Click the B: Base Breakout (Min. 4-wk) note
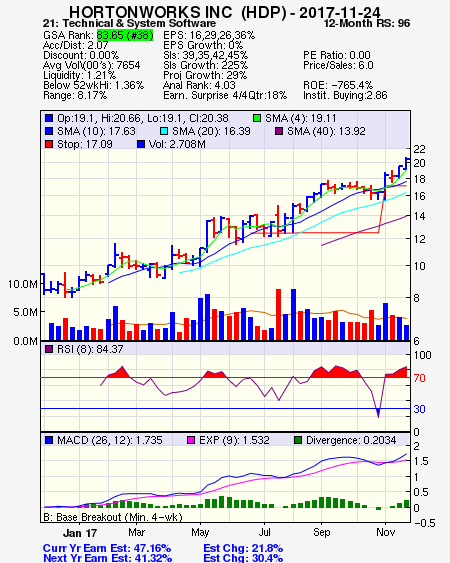Image resolution: width=450 pixels, height=563 pixels. point(113,517)
